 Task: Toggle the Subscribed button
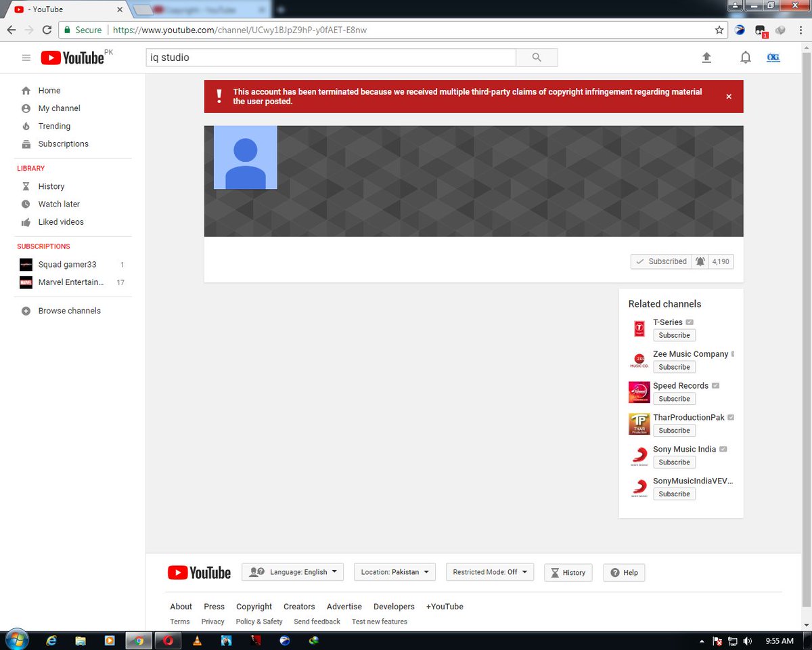(x=660, y=261)
